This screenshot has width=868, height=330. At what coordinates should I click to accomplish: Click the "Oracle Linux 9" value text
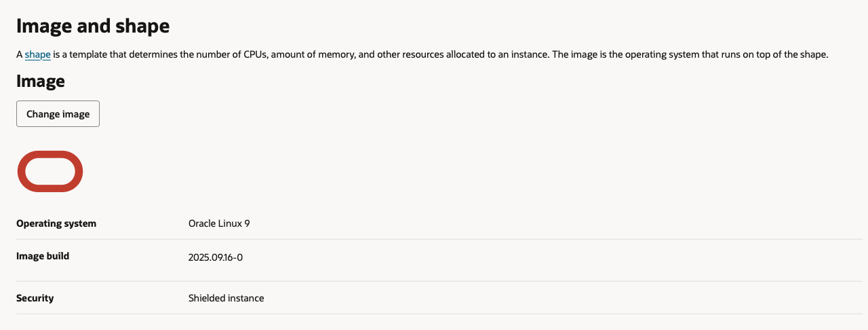tap(219, 223)
